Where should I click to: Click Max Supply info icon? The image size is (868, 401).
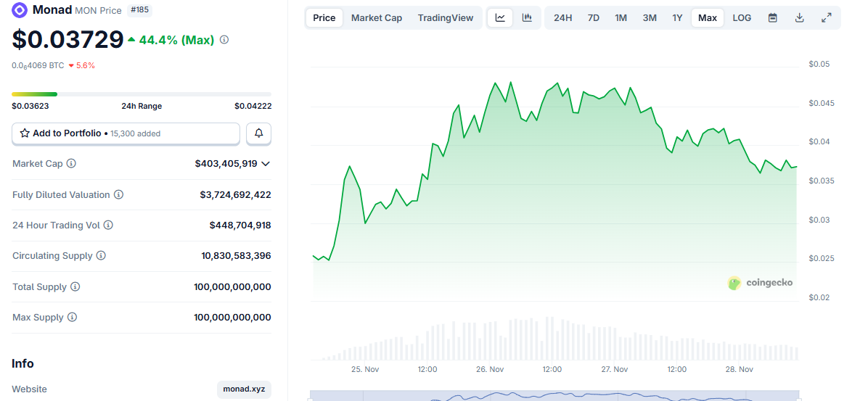[x=72, y=318]
